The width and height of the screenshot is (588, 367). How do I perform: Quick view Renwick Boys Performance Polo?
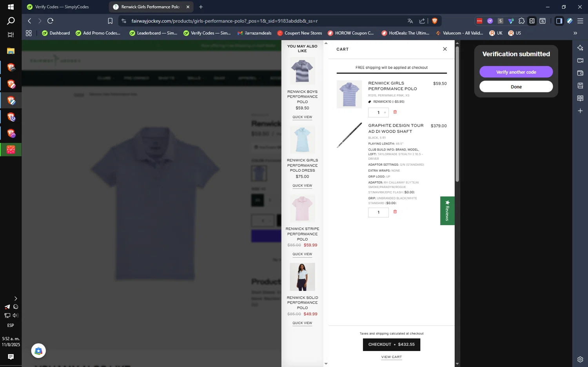(302, 117)
